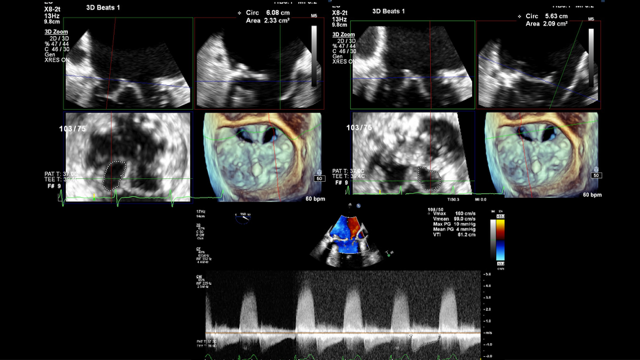Click the 'Circ 6.08 cm' measurement
This screenshot has width=640, height=360.
coord(268,13)
